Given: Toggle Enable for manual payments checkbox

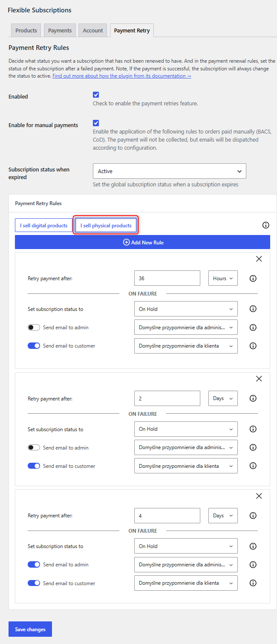Looking at the screenshot, I should pyautogui.click(x=96, y=123).
